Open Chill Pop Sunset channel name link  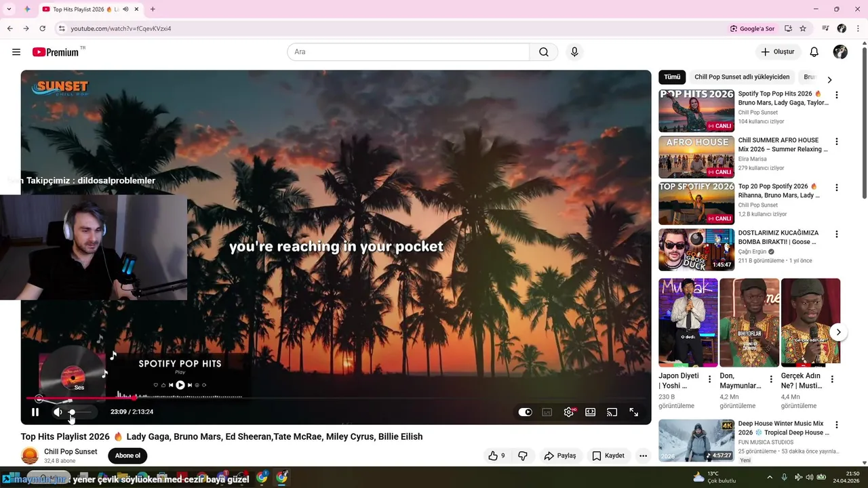tap(71, 451)
